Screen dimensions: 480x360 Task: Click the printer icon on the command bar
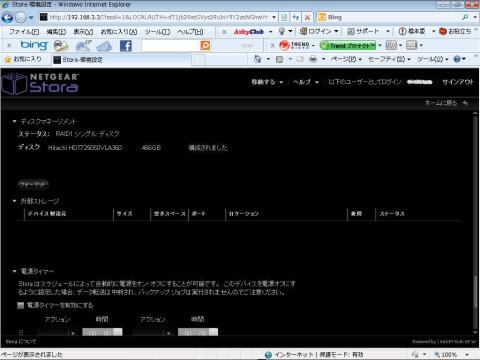click(313, 59)
